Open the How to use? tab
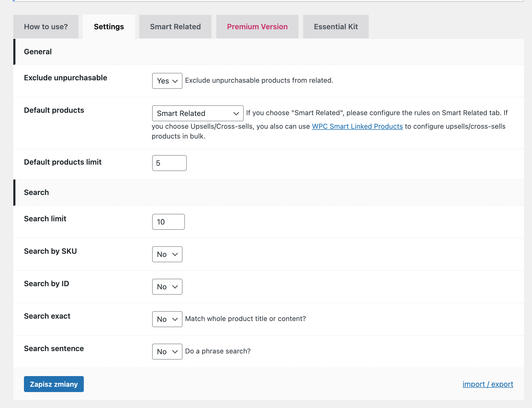Viewport: 532px width, 408px height. click(x=46, y=27)
